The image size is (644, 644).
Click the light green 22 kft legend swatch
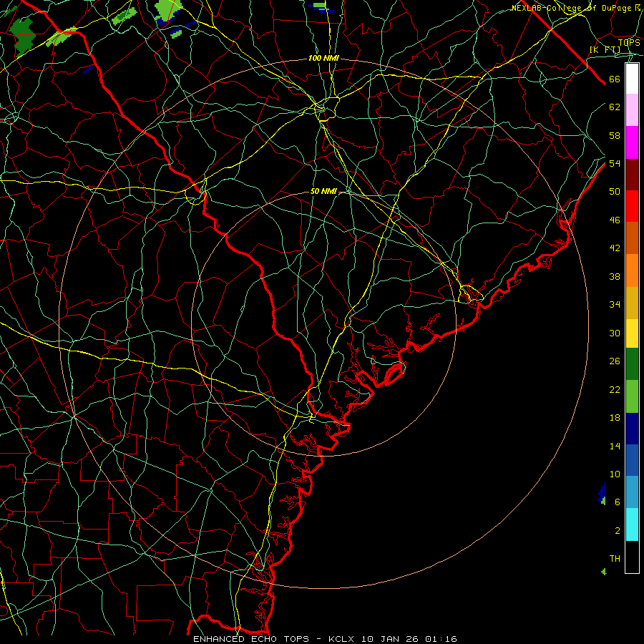pyautogui.click(x=632, y=396)
